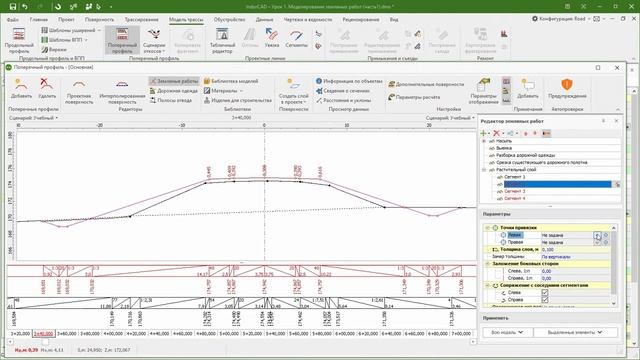
Task: Open the Проектная поверхность editor
Action: coord(79,92)
